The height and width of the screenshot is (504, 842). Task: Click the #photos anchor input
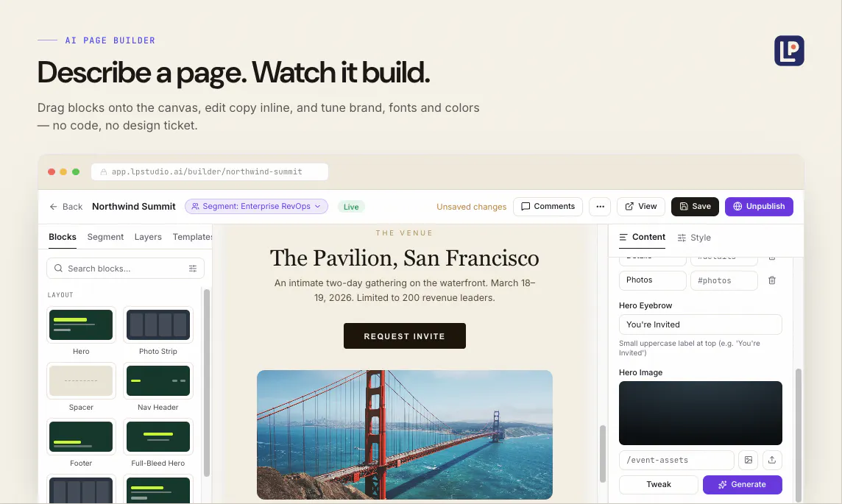click(x=724, y=280)
